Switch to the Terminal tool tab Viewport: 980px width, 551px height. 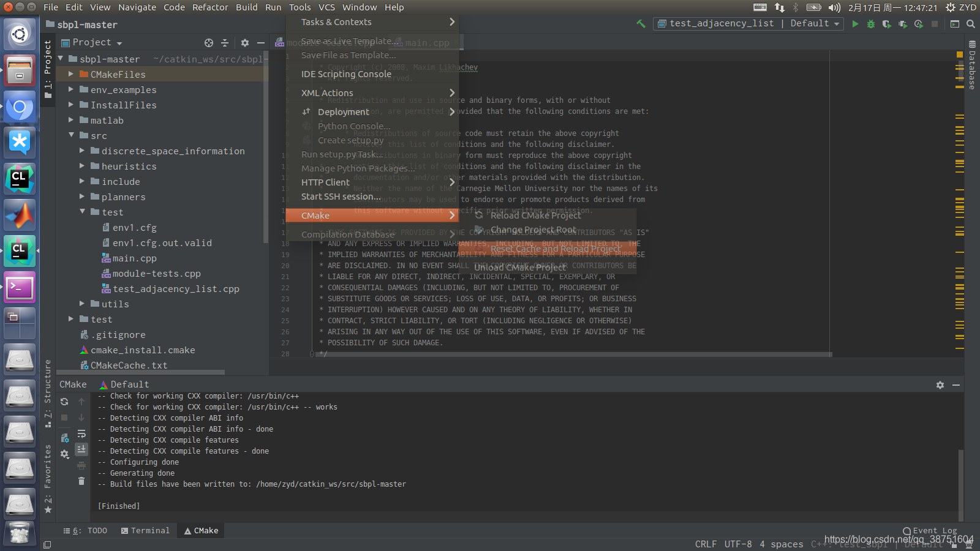click(145, 531)
